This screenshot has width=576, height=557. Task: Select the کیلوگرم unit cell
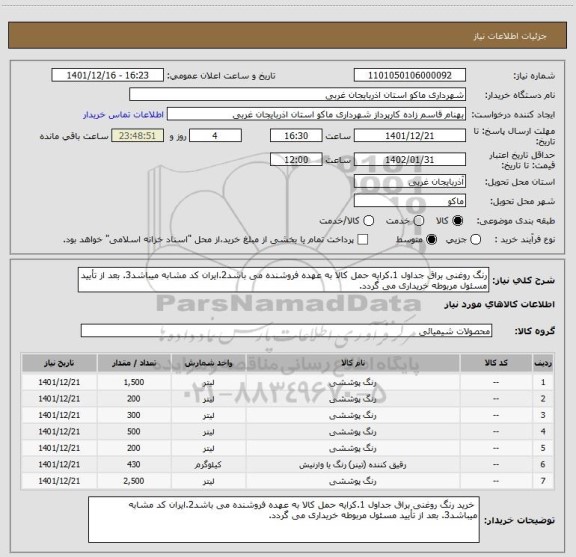[208, 465]
